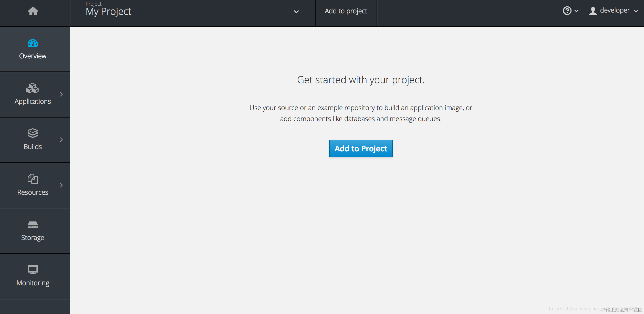The width and height of the screenshot is (644, 314).
Task: Select the Overview label in the sidebar
Action: tap(33, 56)
